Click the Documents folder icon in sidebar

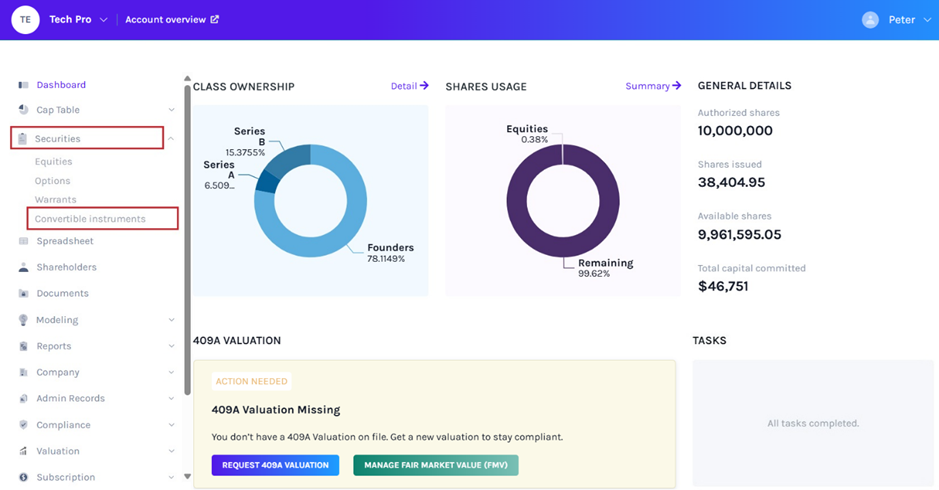[23, 294]
